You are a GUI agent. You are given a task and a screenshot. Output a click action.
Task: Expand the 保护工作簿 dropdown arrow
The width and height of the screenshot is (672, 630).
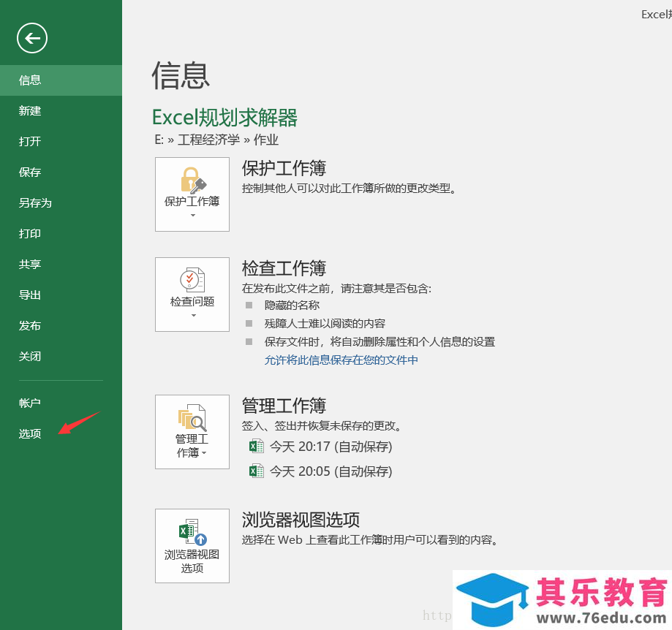pos(193,216)
